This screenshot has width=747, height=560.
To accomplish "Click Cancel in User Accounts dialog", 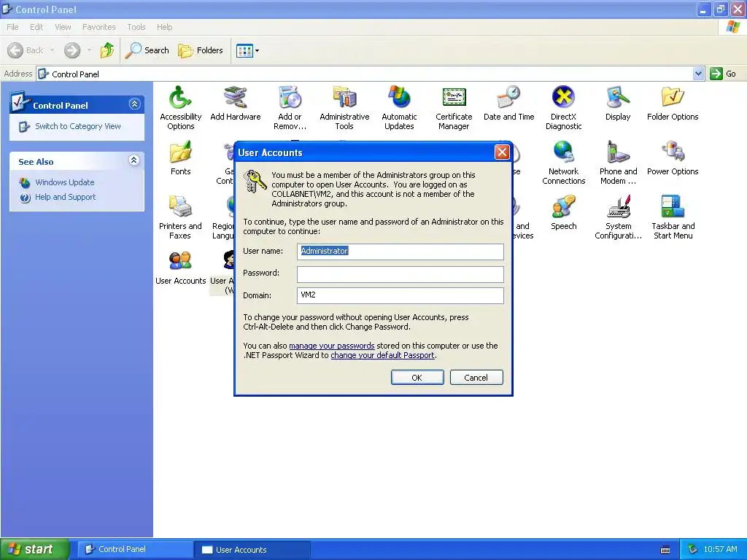I will (x=476, y=378).
